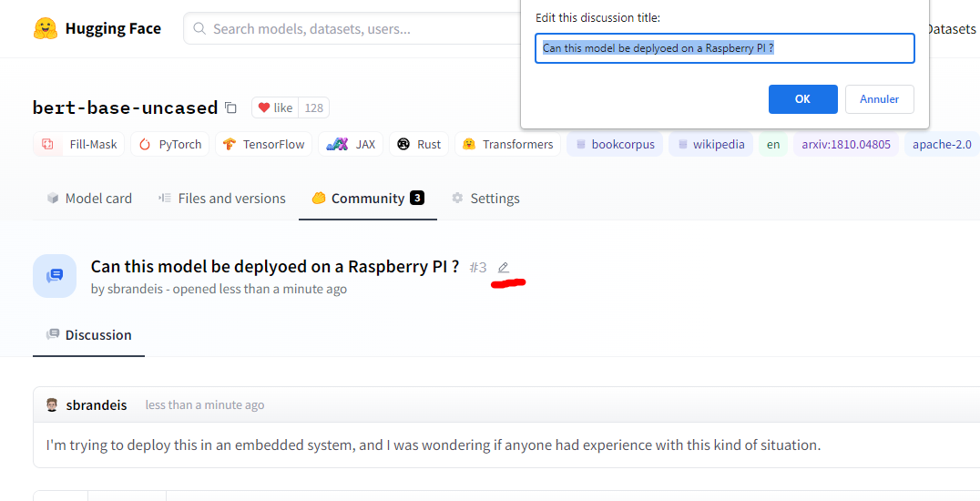Viewport: 980px width, 501px height.
Task: Open the Community tab
Action: 367,199
